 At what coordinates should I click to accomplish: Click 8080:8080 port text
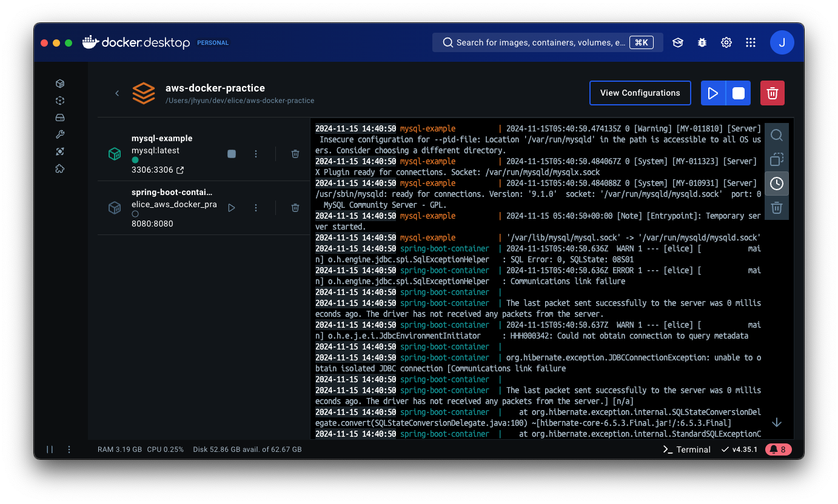pyautogui.click(x=152, y=224)
